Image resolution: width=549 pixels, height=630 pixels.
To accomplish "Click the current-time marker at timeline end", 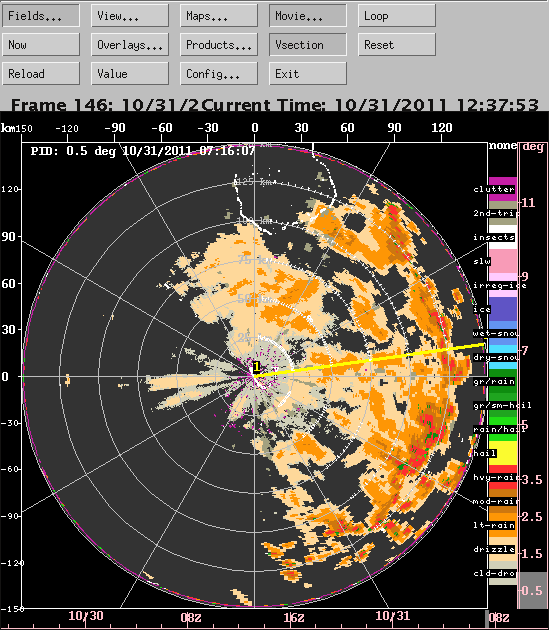I will click(487, 618).
